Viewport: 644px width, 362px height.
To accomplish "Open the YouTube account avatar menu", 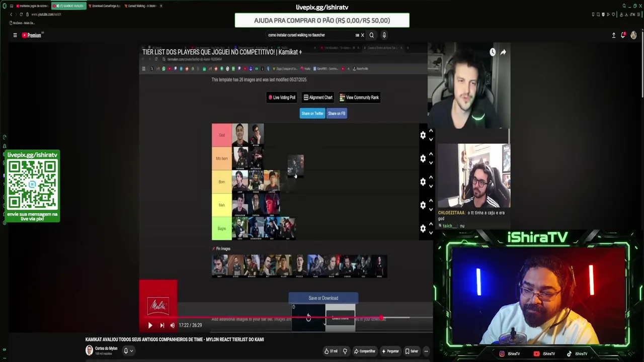I will click(x=633, y=35).
